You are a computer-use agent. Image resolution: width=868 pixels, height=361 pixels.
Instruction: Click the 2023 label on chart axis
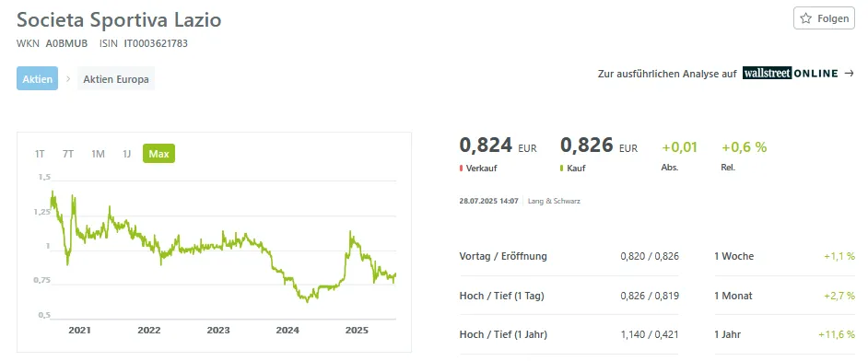(218, 331)
